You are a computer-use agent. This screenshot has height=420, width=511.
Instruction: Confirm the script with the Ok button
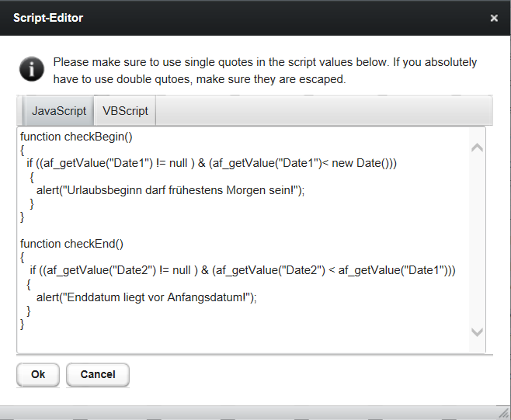point(38,374)
